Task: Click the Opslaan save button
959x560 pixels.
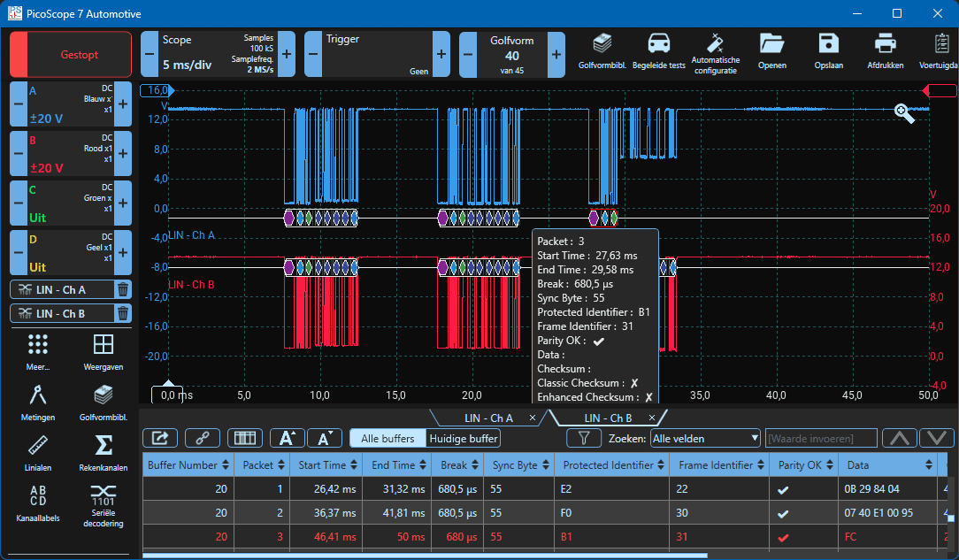Action: [828, 50]
